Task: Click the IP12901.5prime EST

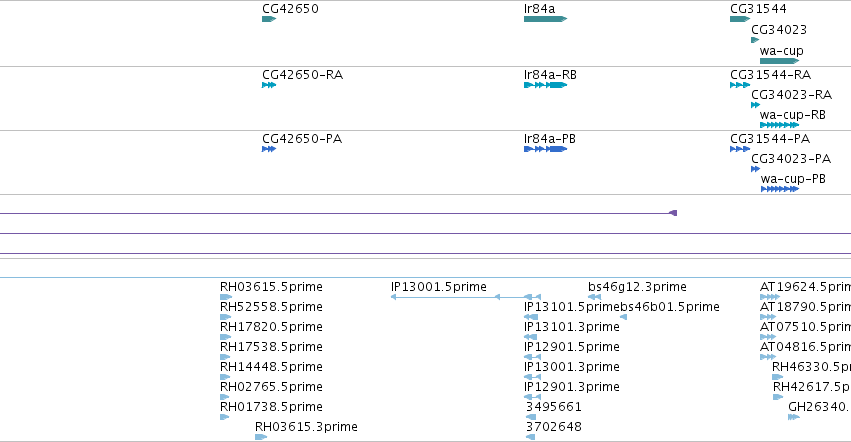Action: pos(532,357)
